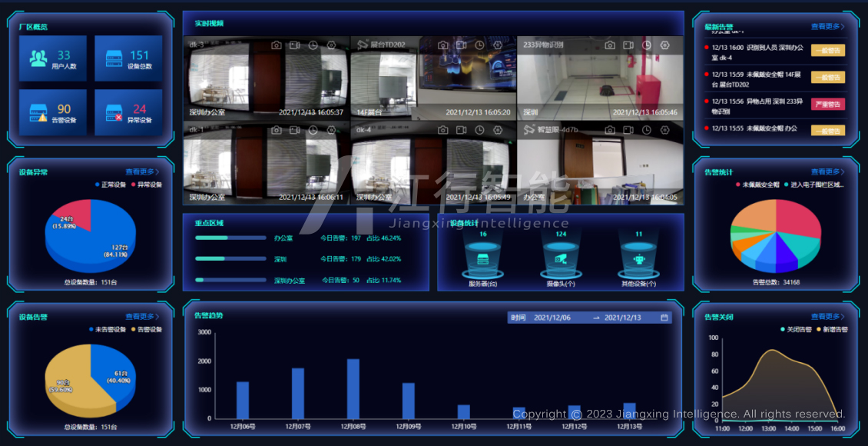The height and width of the screenshot is (446, 868).
Task: Open start date 2021/12/06 picker
Action: 552,318
